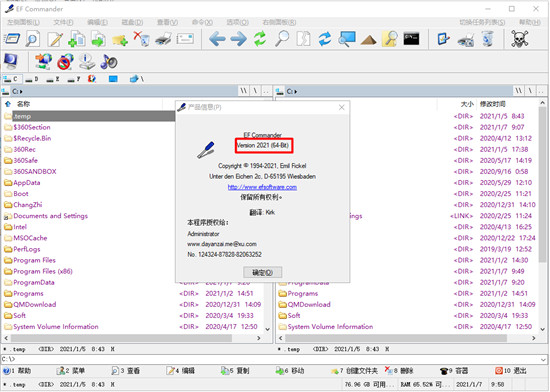Click the move file green arrow icon

pos(98,39)
